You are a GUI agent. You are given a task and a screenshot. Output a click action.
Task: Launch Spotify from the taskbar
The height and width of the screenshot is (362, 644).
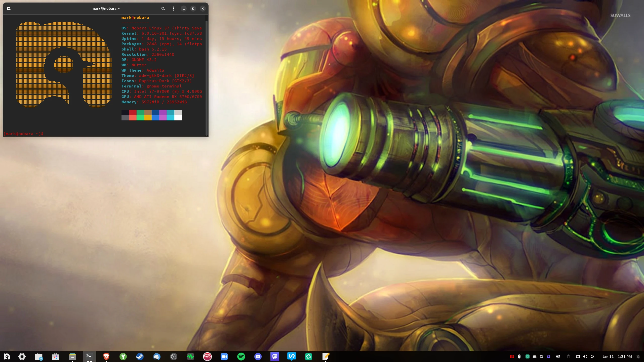[241, 356]
